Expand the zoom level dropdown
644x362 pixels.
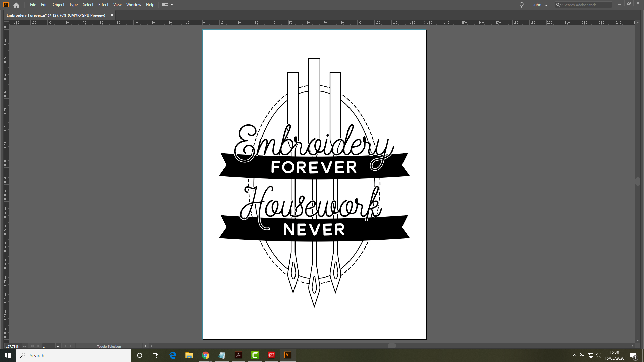24,346
